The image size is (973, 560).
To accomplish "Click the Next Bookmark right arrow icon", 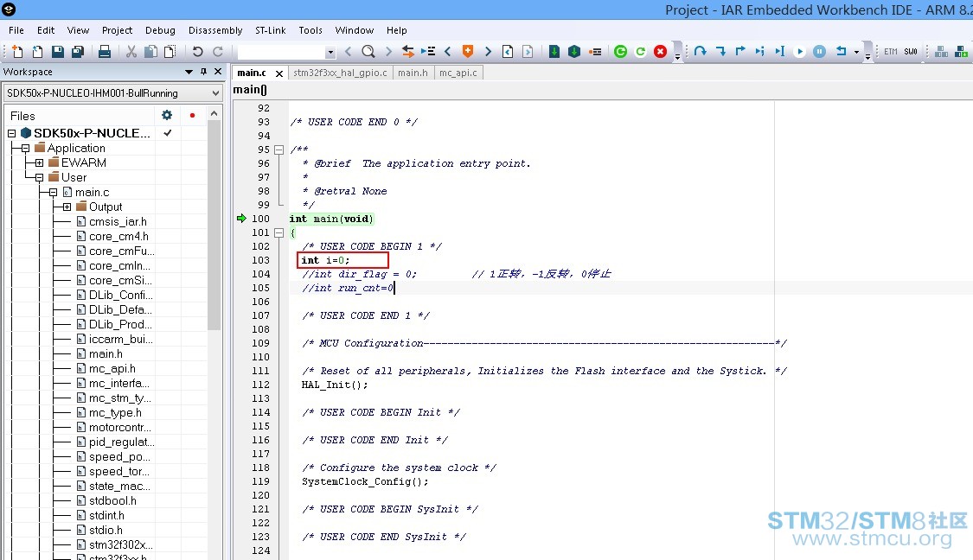I will [488, 52].
